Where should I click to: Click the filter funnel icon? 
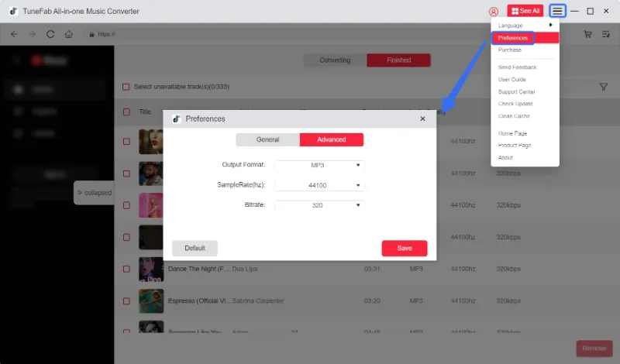(603, 87)
